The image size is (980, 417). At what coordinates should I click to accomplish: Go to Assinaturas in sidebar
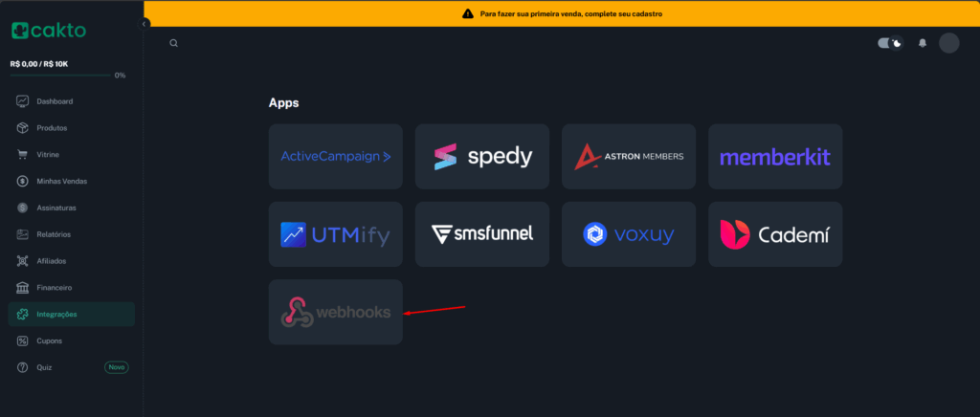click(x=56, y=208)
